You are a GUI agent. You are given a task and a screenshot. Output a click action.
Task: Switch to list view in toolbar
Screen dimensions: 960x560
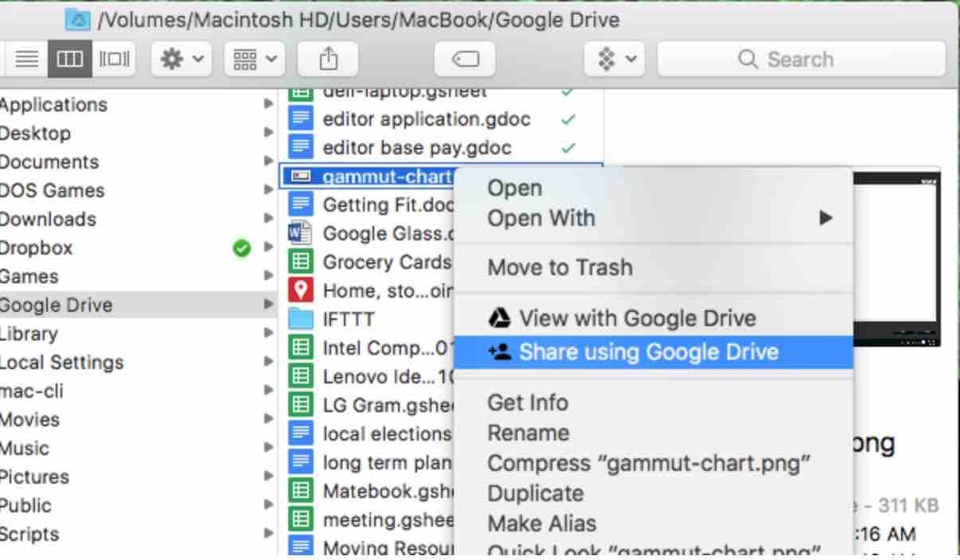(28, 59)
